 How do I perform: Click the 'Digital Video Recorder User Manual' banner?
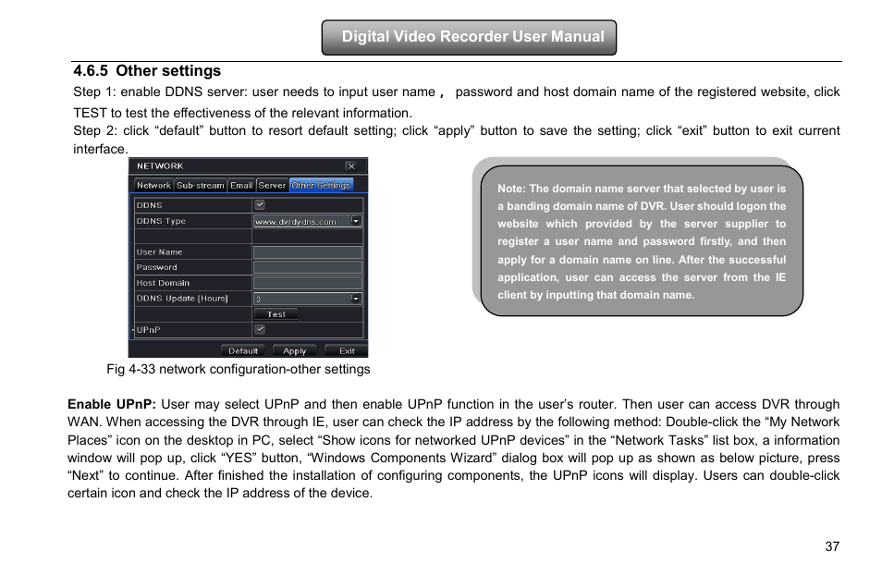click(469, 37)
